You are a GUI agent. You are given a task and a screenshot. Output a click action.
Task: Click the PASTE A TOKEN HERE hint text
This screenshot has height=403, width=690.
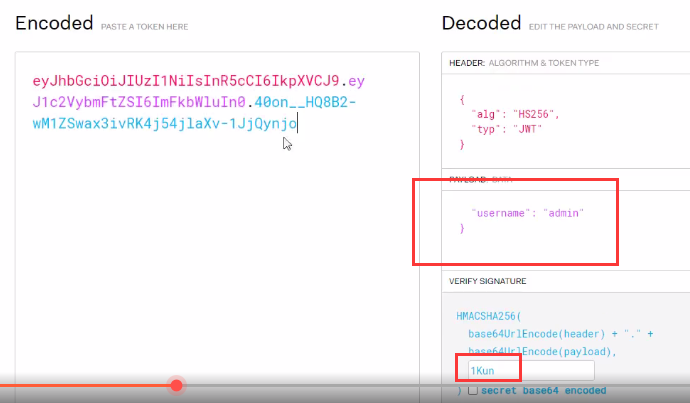pyautogui.click(x=144, y=25)
